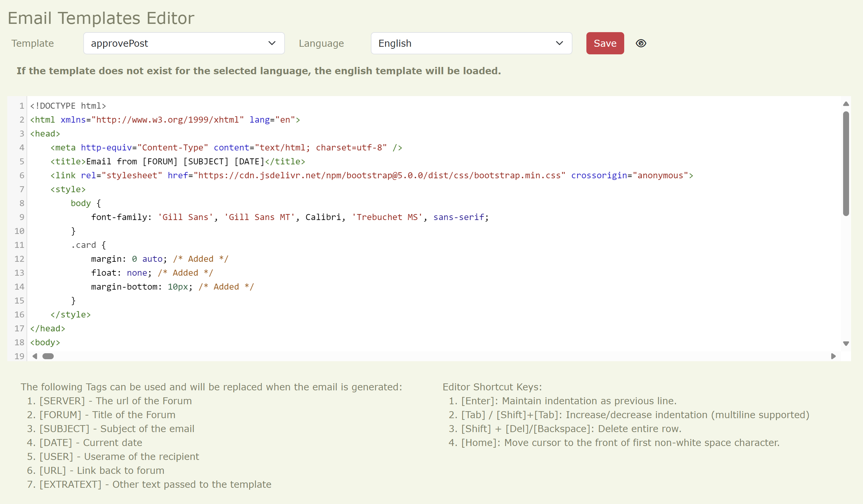This screenshot has height=504, width=863.
Task: Click the scroll left arrow in editor
Action: [35, 356]
